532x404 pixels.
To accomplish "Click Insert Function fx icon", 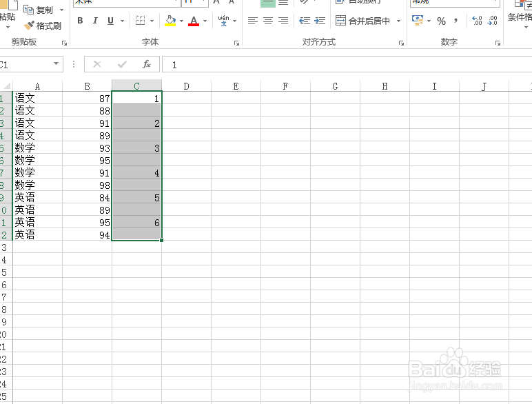I will (x=147, y=64).
